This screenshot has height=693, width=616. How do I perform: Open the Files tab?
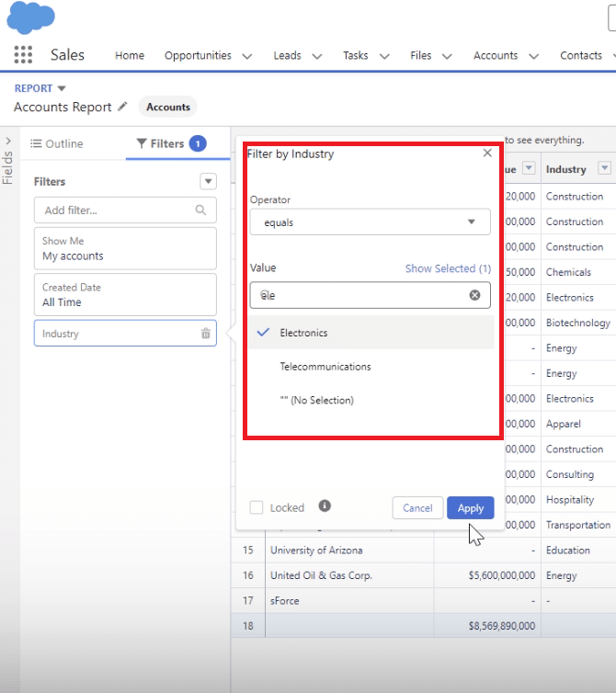pos(420,55)
